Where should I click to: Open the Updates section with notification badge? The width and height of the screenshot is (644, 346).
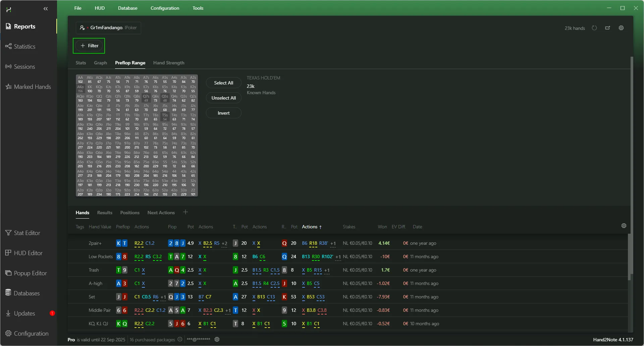click(x=24, y=313)
